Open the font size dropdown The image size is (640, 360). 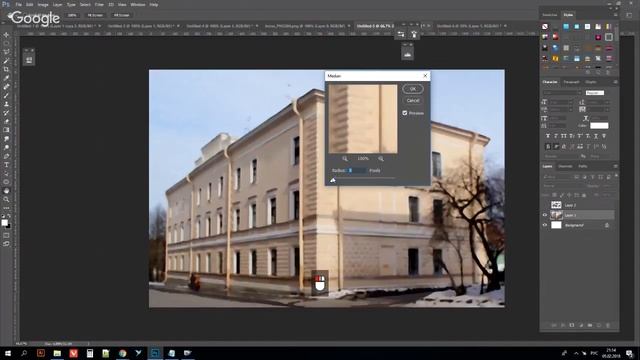coord(571,102)
